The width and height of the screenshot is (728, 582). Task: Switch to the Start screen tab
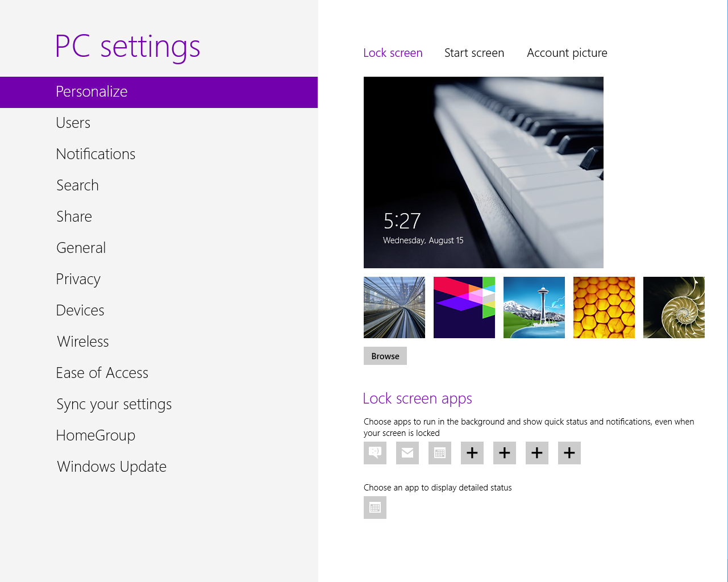coord(474,53)
